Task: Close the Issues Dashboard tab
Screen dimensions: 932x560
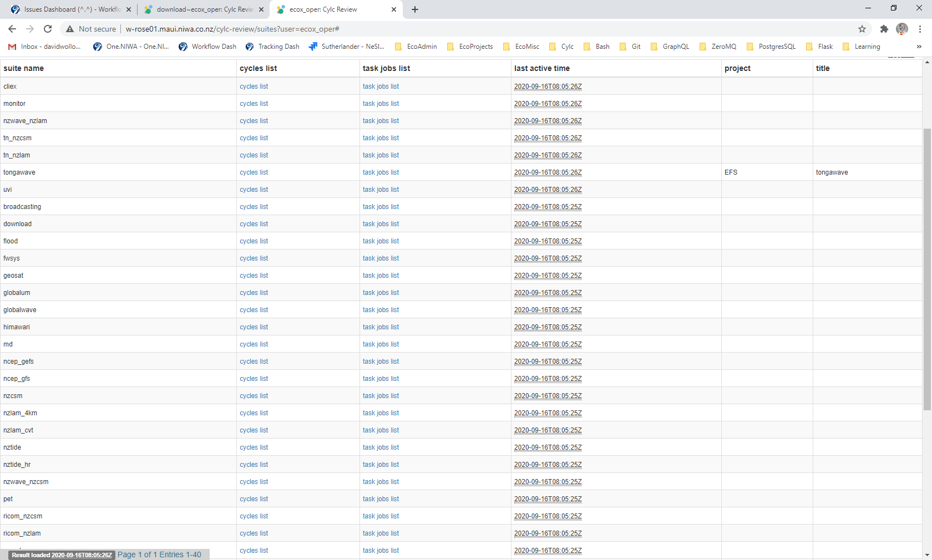Action: tap(129, 9)
